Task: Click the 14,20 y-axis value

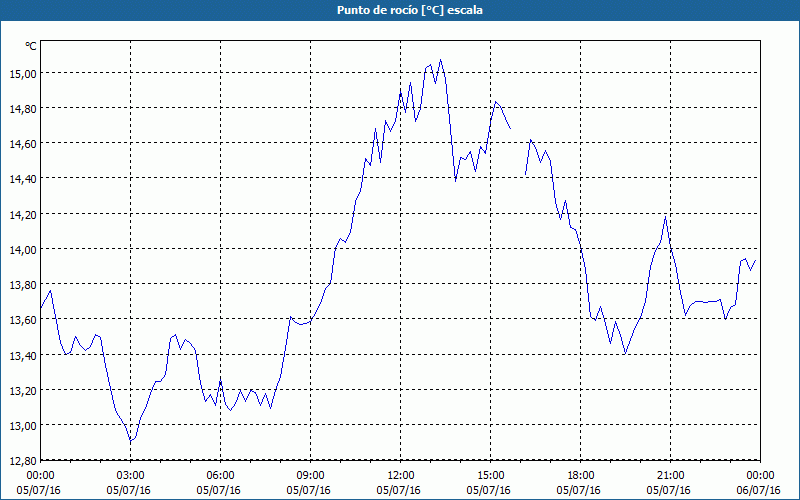Action: [x=23, y=214]
